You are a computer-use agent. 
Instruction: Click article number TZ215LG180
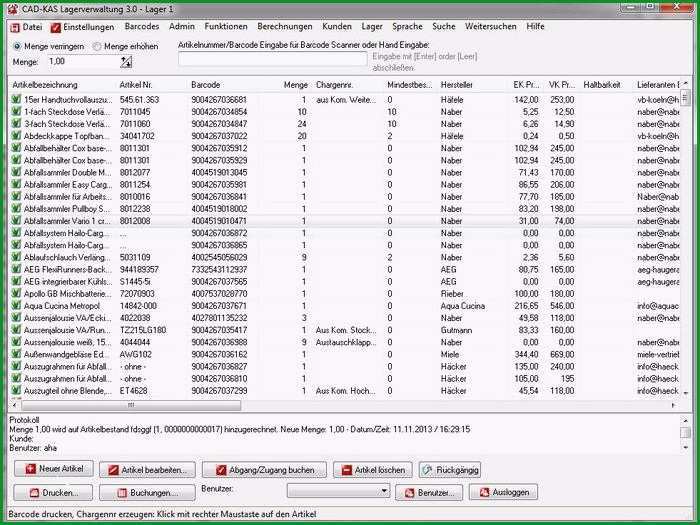coord(143,330)
